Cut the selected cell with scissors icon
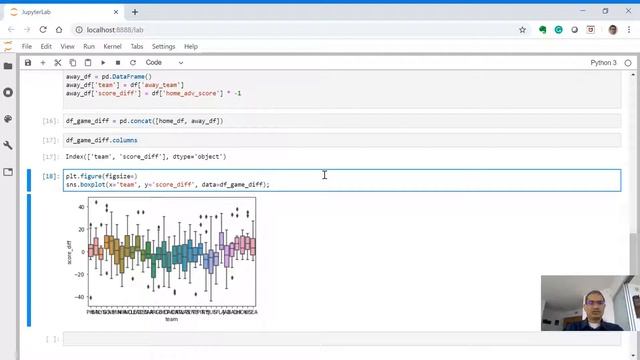Viewport: 640px width, 360px height. [58, 63]
